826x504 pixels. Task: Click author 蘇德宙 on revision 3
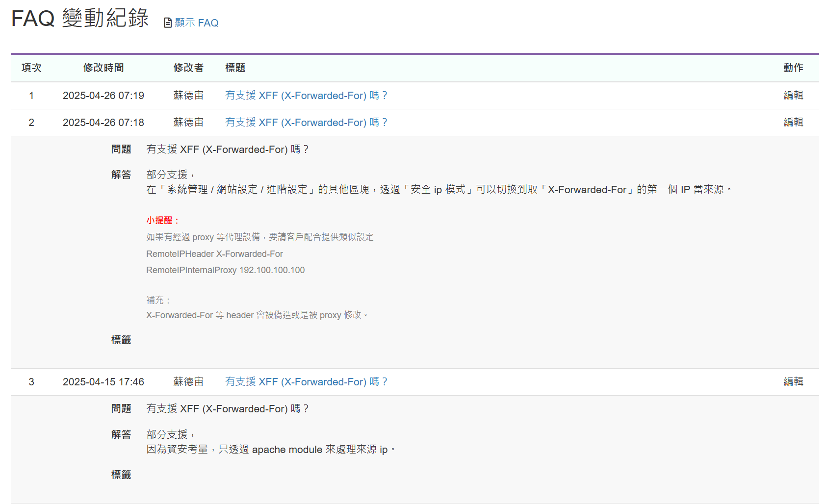click(x=189, y=381)
